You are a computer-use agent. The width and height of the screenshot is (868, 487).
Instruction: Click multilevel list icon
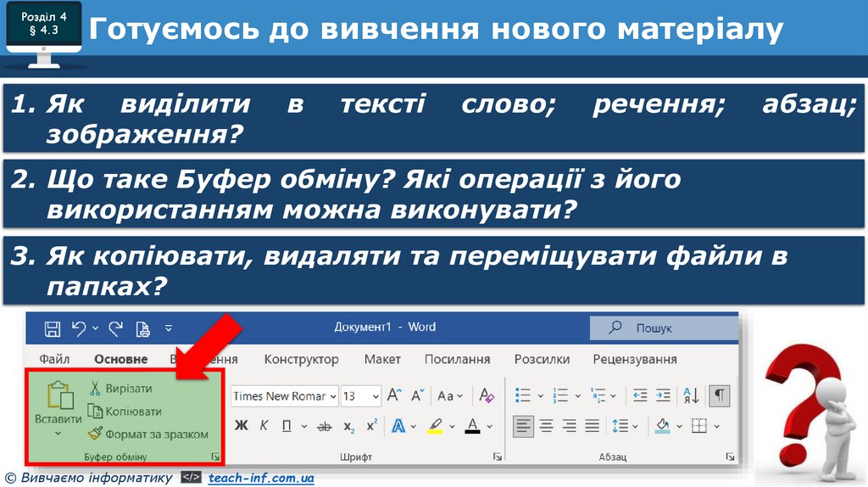pyautogui.click(x=598, y=395)
